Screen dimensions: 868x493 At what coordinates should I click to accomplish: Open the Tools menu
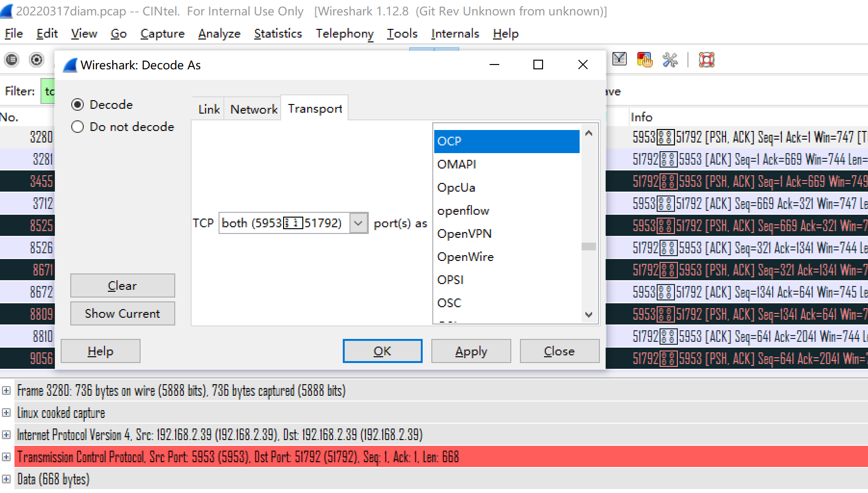(x=402, y=34)
